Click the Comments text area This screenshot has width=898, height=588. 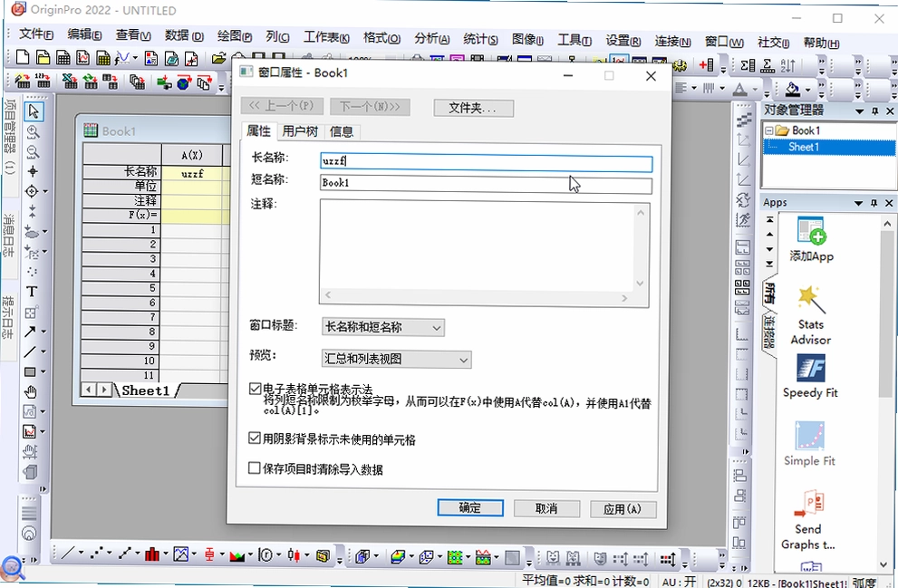(x=484, y=253)
